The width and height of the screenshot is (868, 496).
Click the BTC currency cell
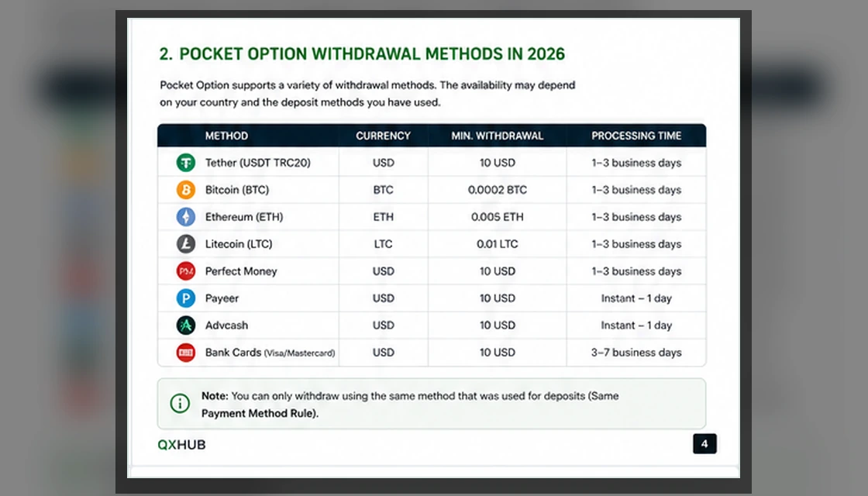(383, 190)
